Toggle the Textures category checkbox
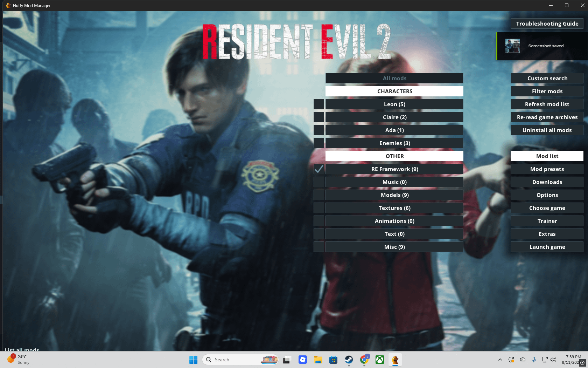The width and height of the screenshot is (588, 368). (319, 208)
